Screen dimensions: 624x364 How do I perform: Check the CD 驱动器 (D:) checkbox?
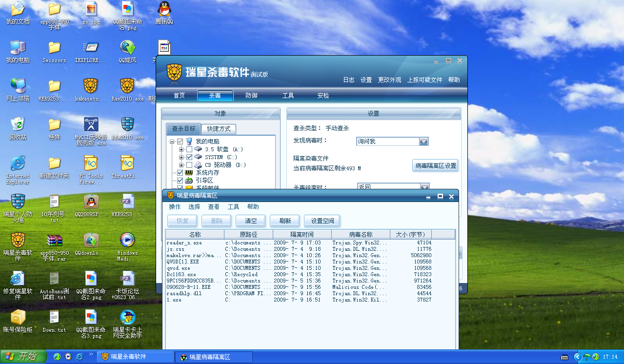click(x=189, y=165)
